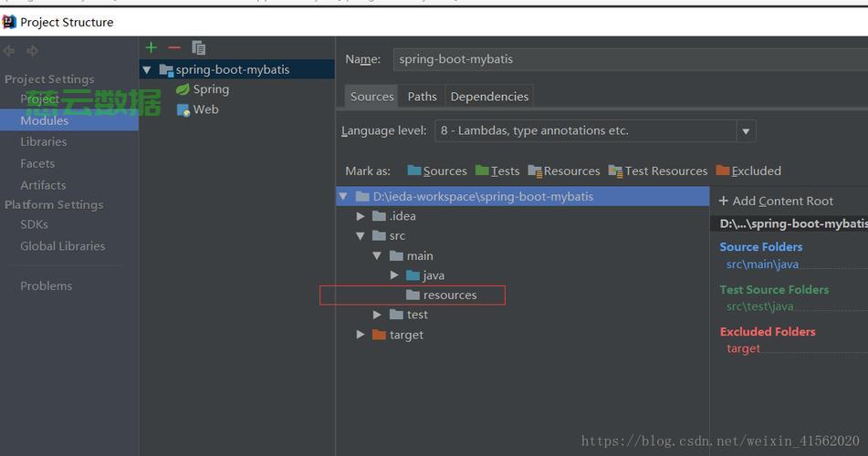868x456 pixels.
Task: Mark as Resources
Action: 564,171
